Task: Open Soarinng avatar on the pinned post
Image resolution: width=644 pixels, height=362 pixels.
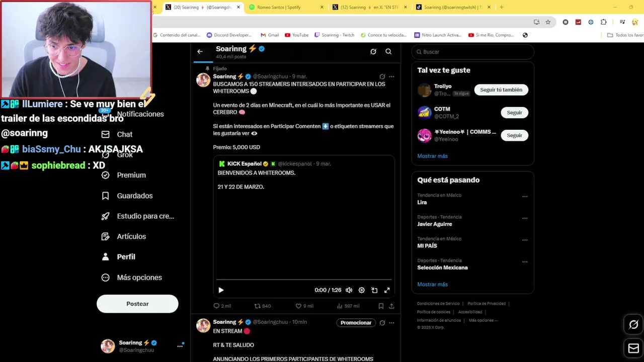Action: point(203,80)
